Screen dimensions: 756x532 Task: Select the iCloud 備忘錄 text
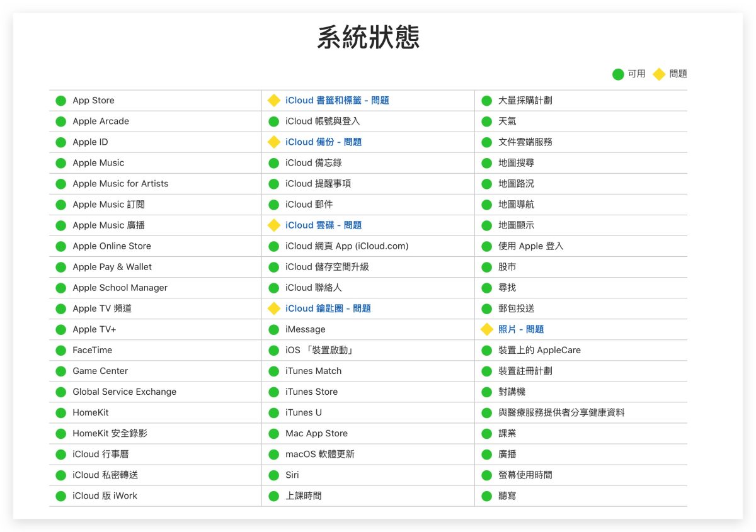[314, 162]
